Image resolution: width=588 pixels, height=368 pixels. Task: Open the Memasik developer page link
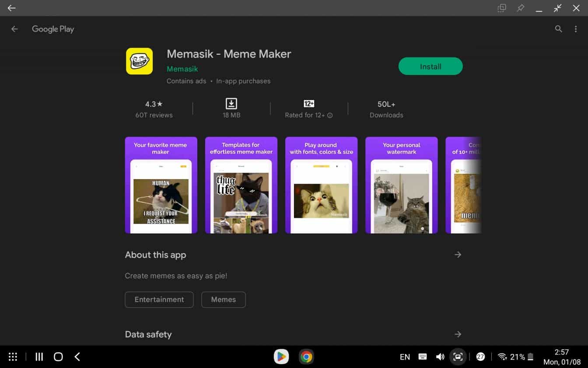point(182,69)
